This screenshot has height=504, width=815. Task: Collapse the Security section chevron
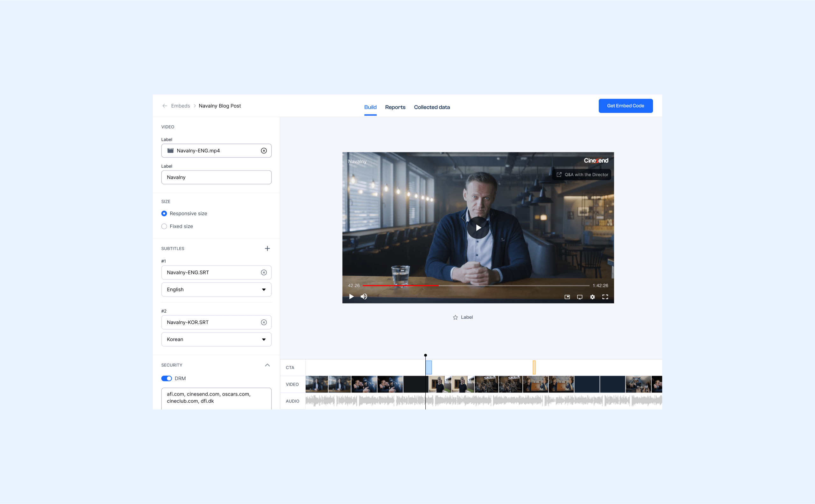pyautogui.click(x=267, y=365)
